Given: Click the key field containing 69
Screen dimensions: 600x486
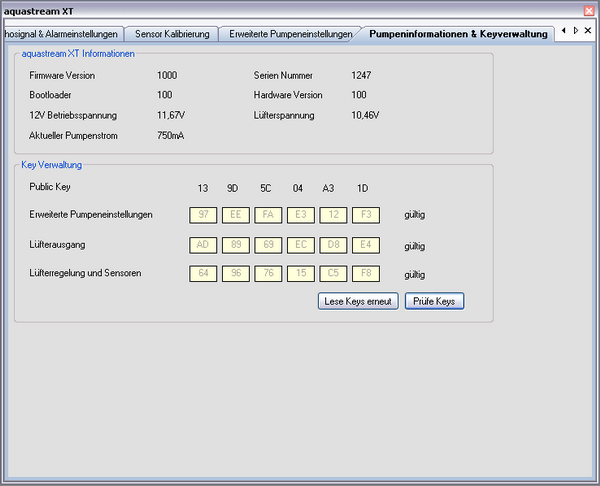Looking at the screenshot, I should [268, 245].
